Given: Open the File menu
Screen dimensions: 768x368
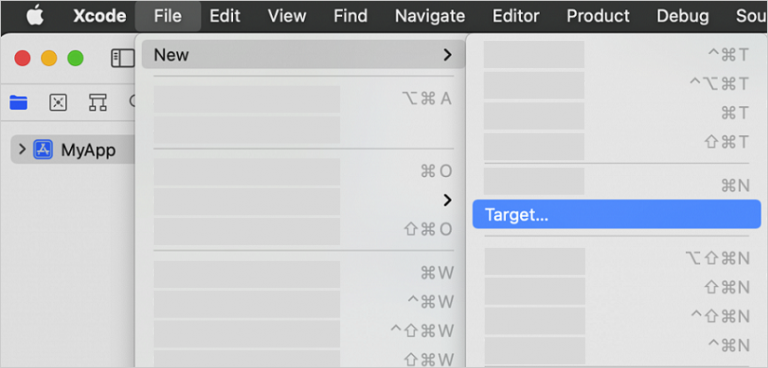Looking at the screenshot, I should (x=168, y=16).
